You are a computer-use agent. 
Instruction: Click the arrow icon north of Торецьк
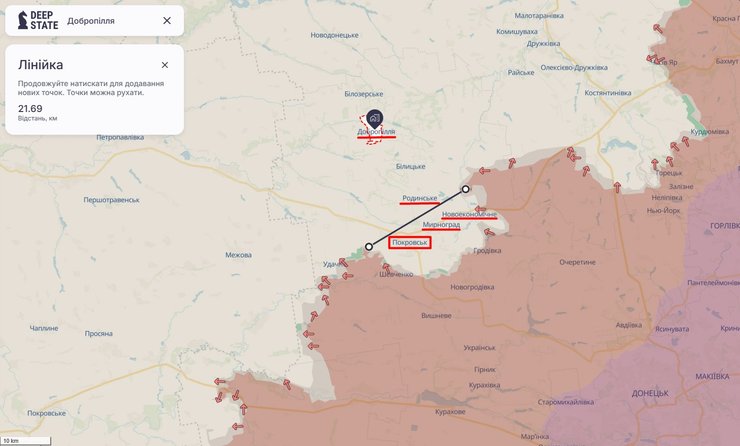click(669, 161)
